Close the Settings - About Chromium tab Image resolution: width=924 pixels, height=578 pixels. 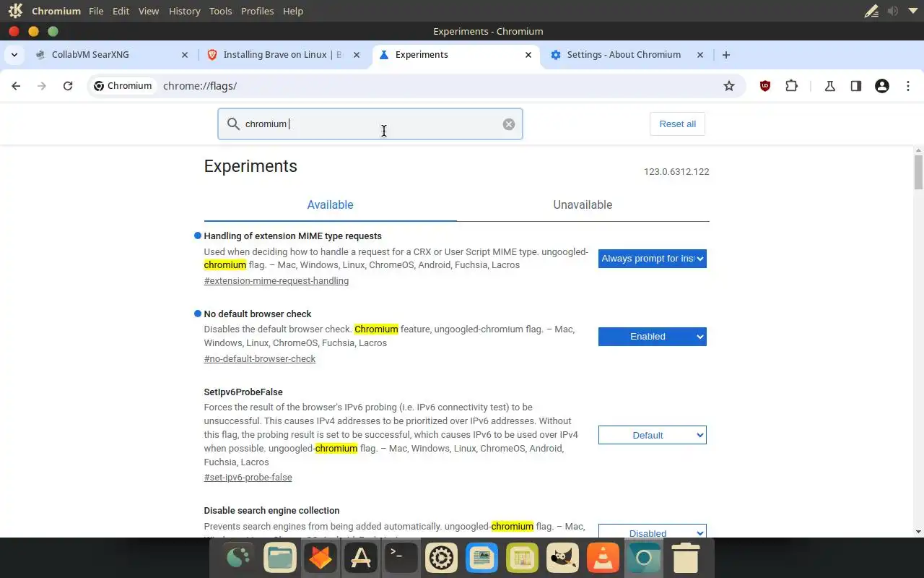click(700, 55)
